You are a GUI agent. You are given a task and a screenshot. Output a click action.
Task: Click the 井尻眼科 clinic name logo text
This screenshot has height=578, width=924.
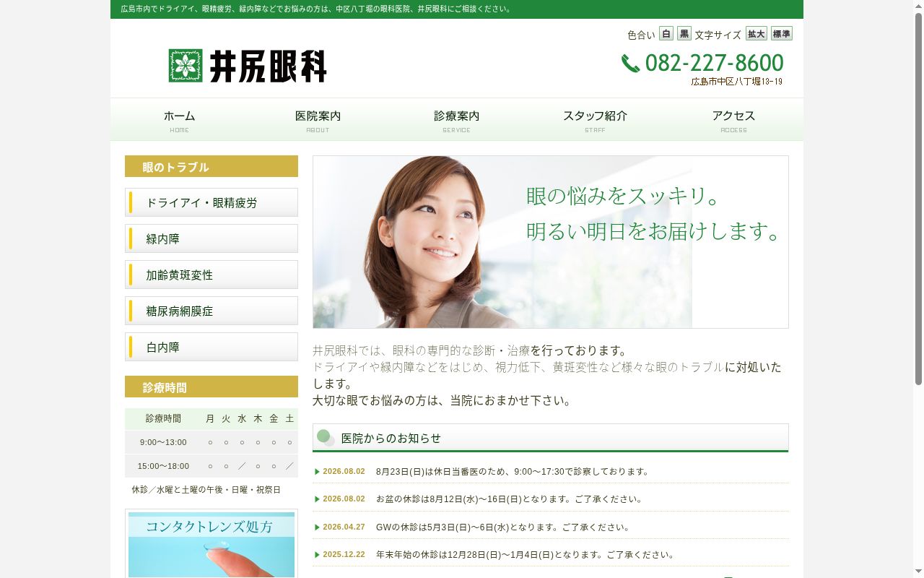[x=269, y=66]
